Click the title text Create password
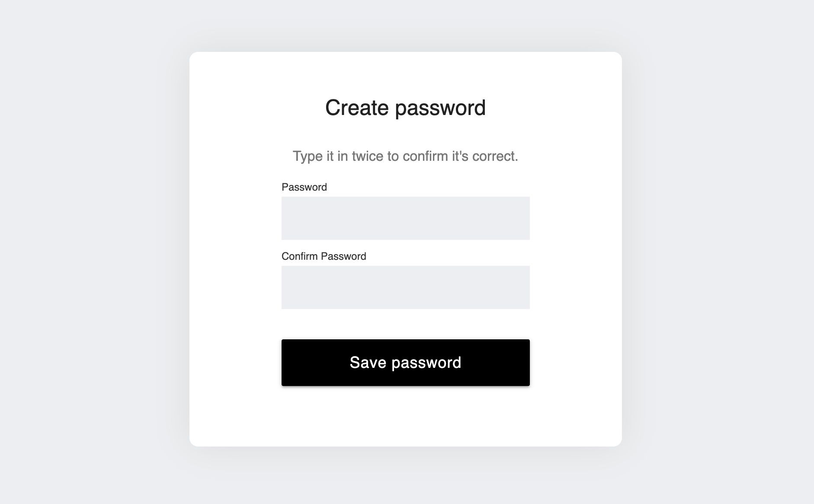The height and width of the screenshot is (504, 814). click(x=405, y=108)
